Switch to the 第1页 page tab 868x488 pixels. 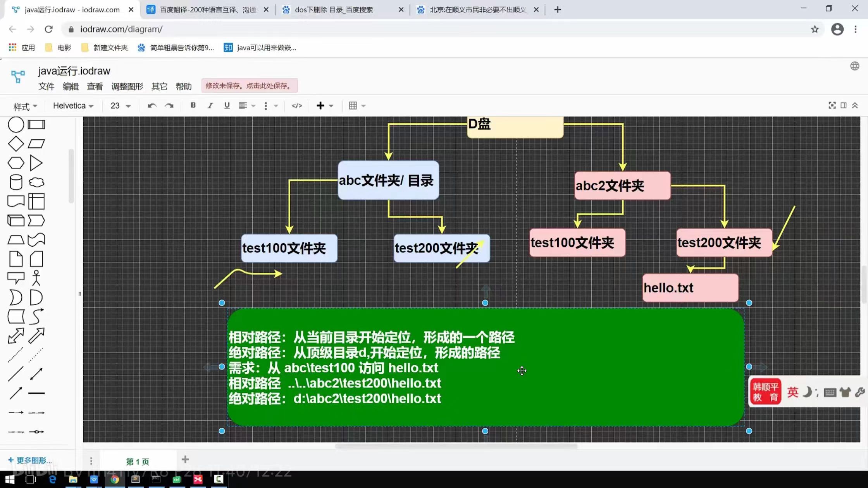[x=138, y=461]
